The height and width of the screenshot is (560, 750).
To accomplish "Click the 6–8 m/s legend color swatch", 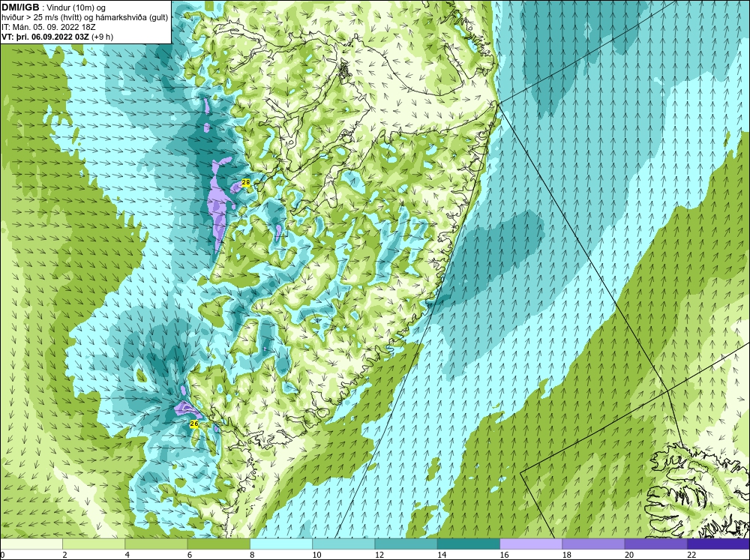I will point(218,544).
